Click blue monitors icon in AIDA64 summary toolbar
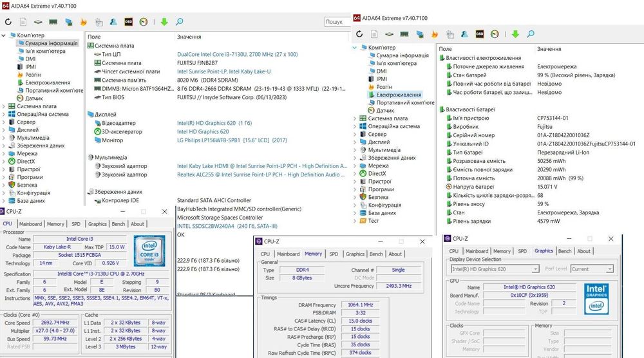The height and width of the screenshot is (358, 644). point(69,22)
